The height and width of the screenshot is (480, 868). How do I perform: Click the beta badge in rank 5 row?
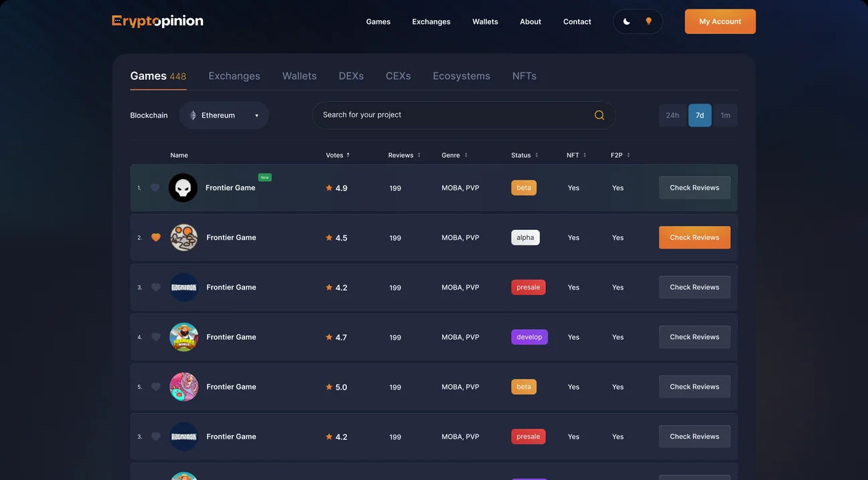tap(524, 387)
